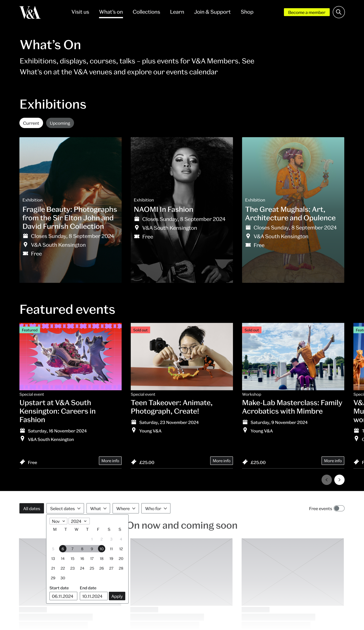This screenshot has height=630, width=364.
Task: Click location pin under Teen Takeover event
Action: coord(134,430)
